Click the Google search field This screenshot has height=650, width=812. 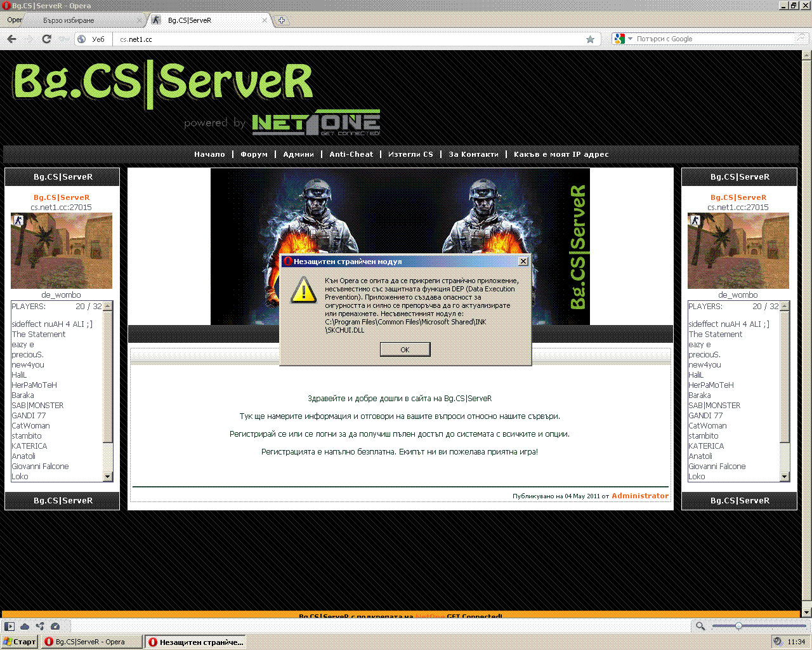click(714, 39)
